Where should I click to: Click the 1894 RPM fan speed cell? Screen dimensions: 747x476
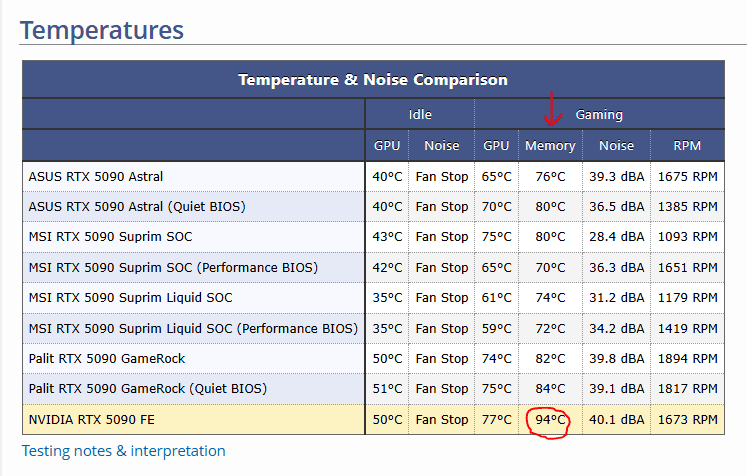687,359
